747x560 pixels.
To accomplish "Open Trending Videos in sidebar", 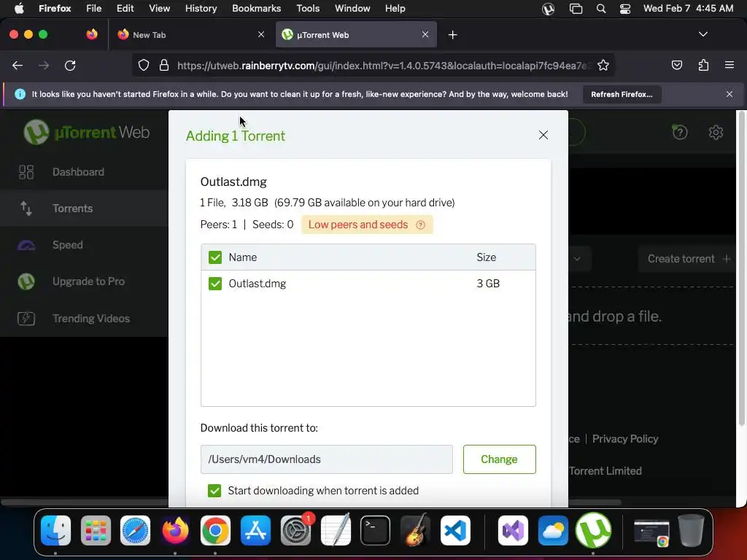I will (84, 318).
